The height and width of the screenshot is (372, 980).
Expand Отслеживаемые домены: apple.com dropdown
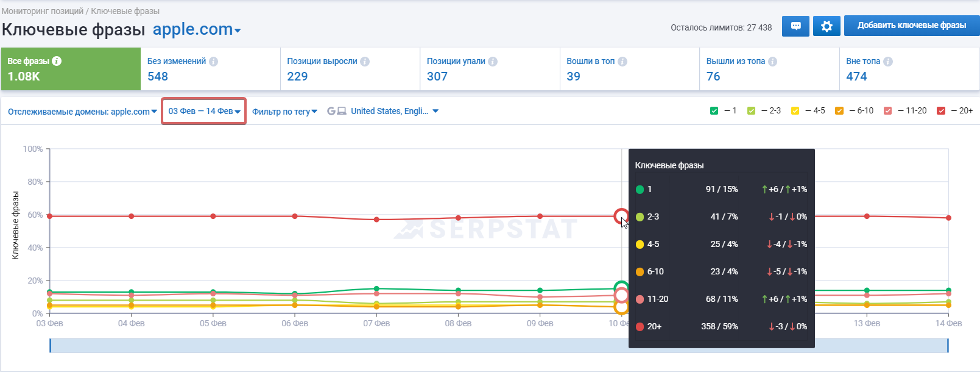(x=82, y=112)
